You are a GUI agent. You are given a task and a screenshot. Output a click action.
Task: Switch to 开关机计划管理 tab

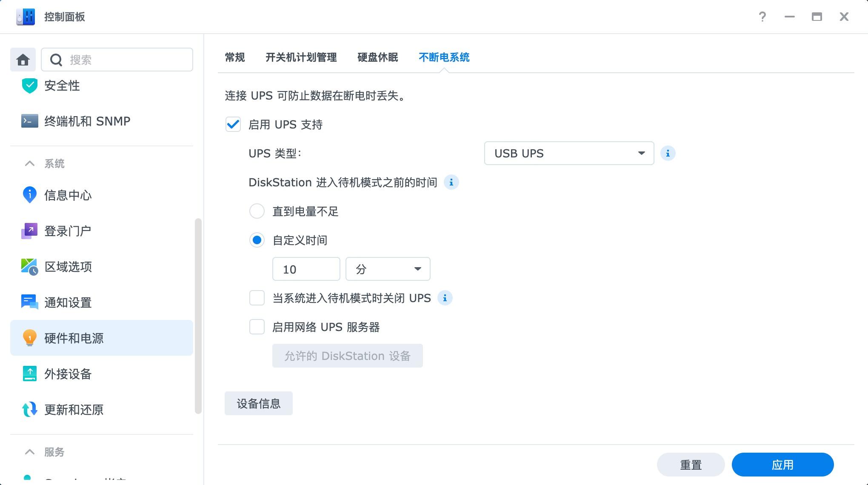pyautogui.click(x=301, y=57)
